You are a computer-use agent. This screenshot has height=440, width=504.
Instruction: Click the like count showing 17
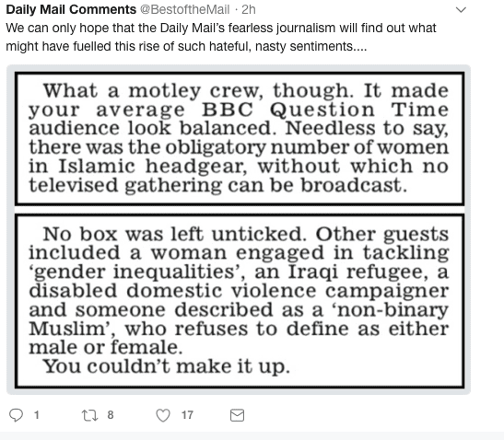pyautogui.click(x=187, y=415)
